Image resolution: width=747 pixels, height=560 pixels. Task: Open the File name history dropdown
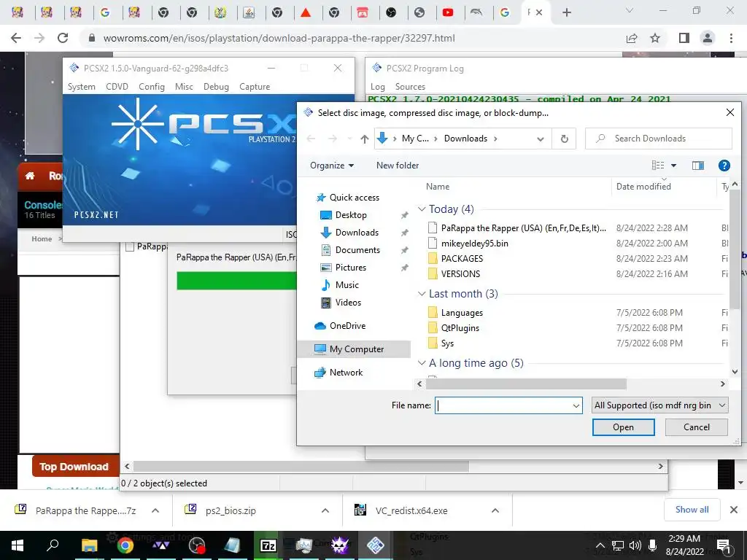click(576, 405)
